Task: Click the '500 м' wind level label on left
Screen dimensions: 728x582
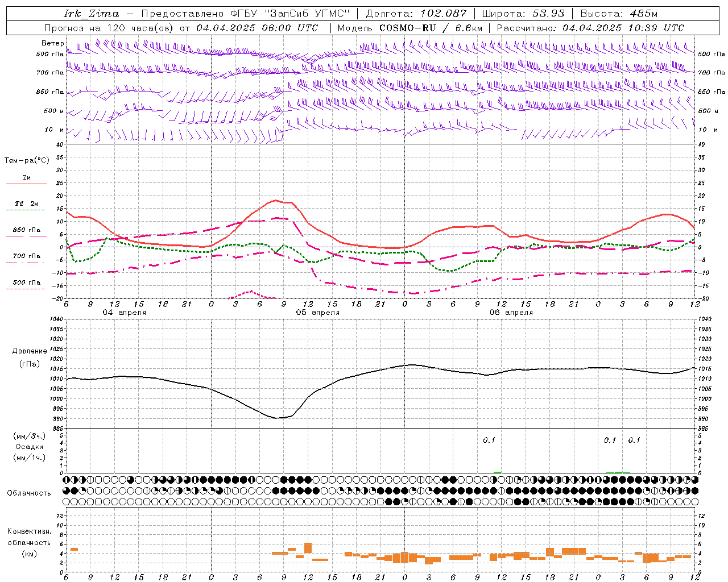Action: pyautogui.click(x=54, y=111)
